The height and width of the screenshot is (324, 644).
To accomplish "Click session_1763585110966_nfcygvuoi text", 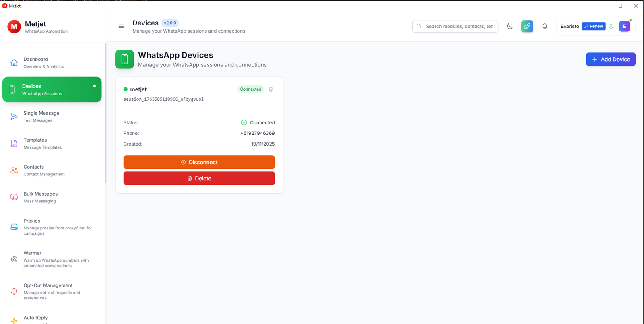I will tap(163, 99).
